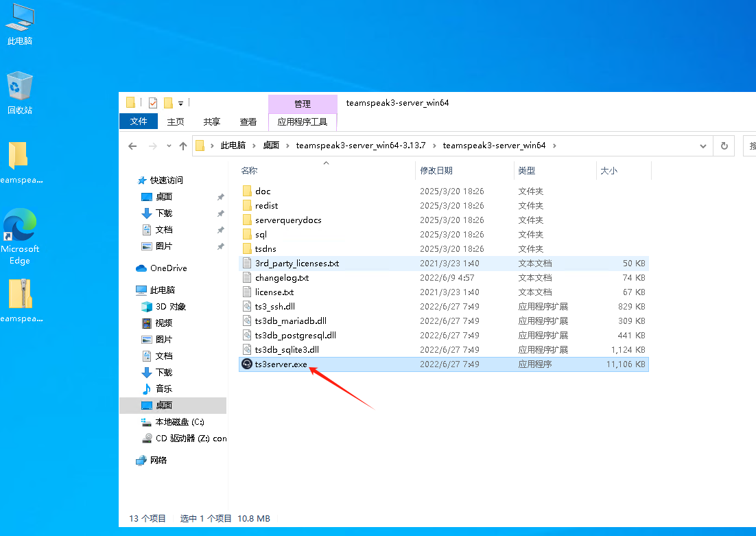Go back with the back arrow

click(x=132, y=145)
